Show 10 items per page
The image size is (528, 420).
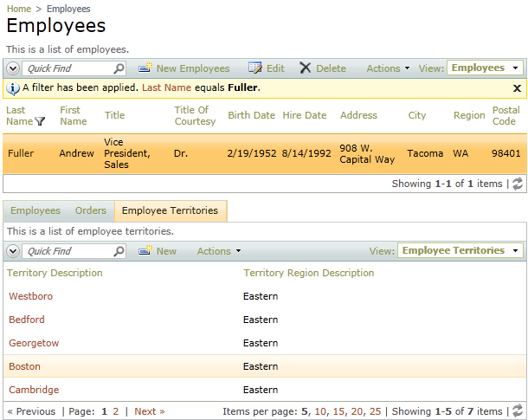point(320,411)
